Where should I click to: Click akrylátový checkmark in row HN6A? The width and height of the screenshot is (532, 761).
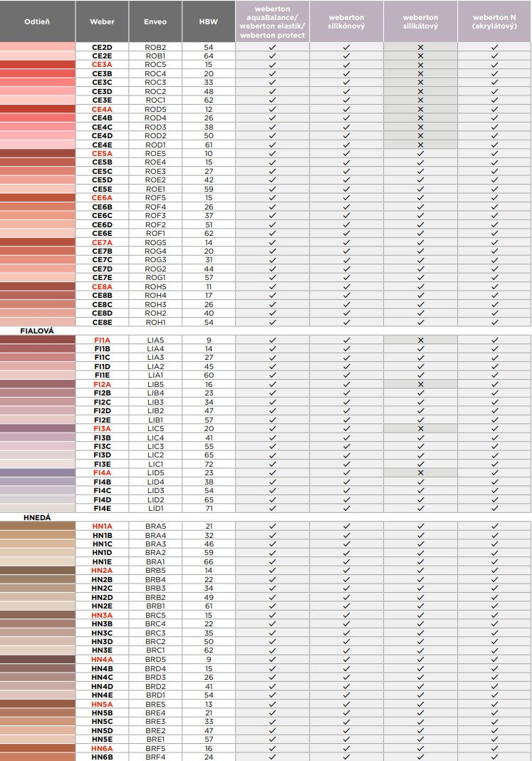[x=495, y=748]
